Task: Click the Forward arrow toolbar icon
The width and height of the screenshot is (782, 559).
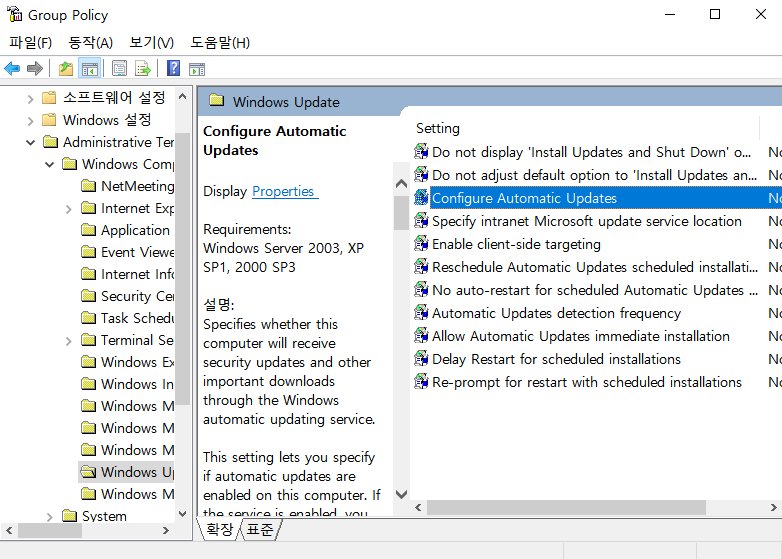Action: point(34,68)
